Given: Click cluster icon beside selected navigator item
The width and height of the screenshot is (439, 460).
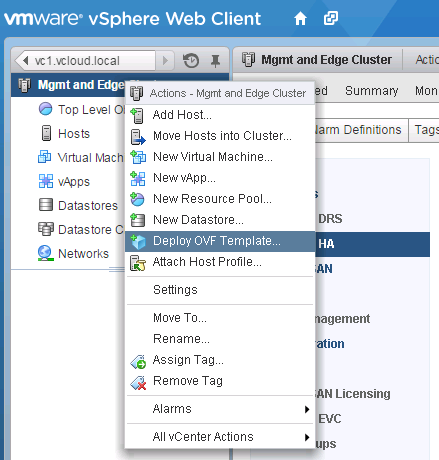Looking at the screenshot, I should (25, 85).
